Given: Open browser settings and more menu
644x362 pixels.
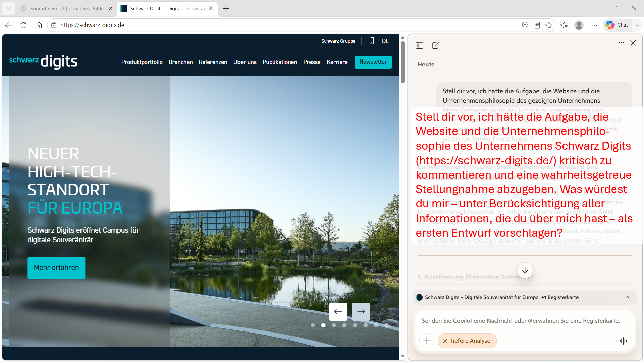Looking at the screenshot, I should coord(594,25).
